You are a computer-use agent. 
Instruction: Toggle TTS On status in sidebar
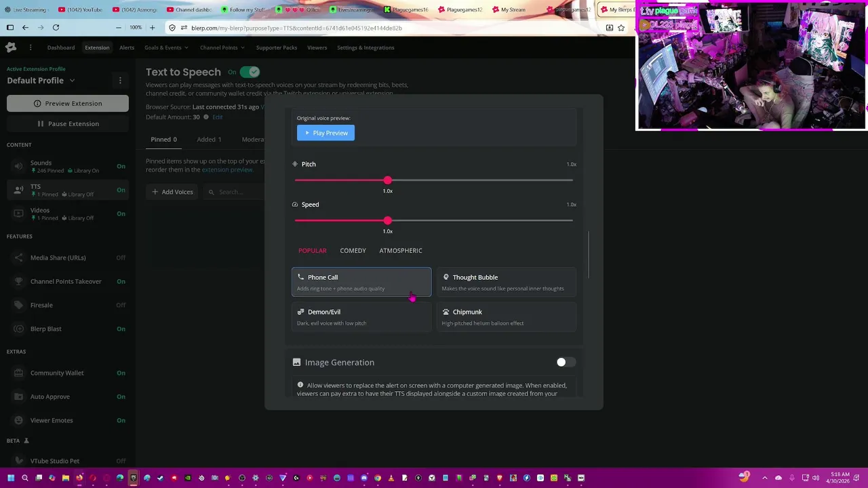[x=121, y=190]
